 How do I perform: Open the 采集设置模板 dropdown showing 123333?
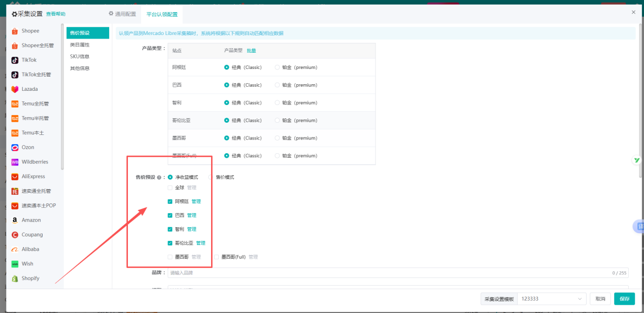(551, 299)
